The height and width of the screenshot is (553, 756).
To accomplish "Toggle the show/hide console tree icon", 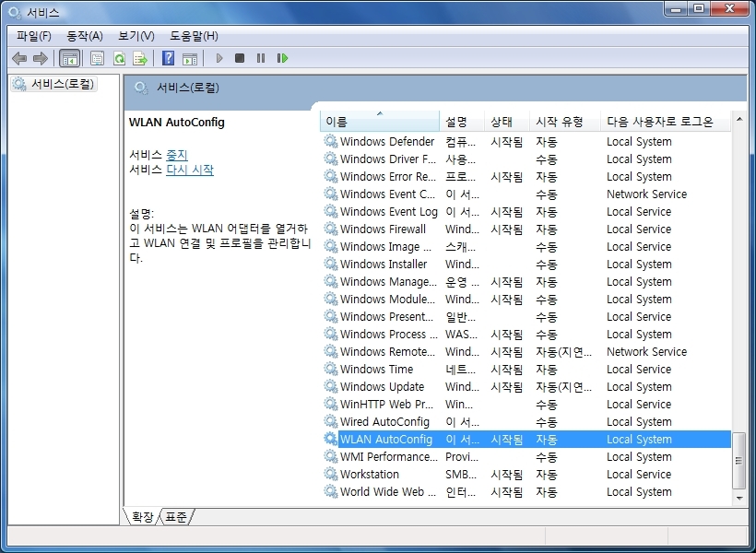I will (69, 59).
